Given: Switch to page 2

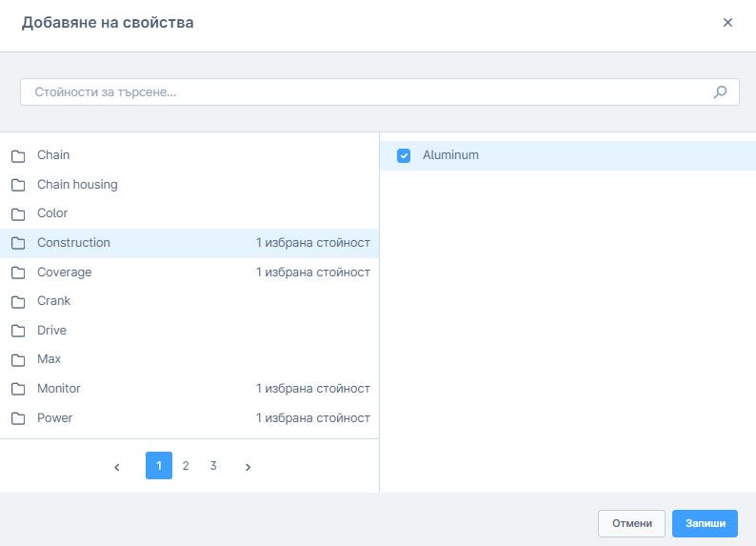Looking at the screenshot, I should 186,466.
